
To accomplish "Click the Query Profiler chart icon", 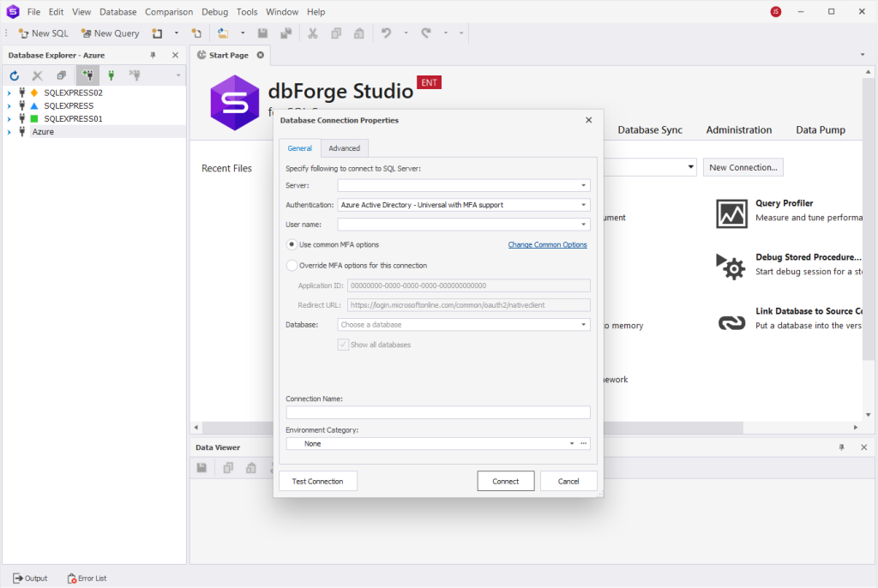I will click(x=731, y=213).
